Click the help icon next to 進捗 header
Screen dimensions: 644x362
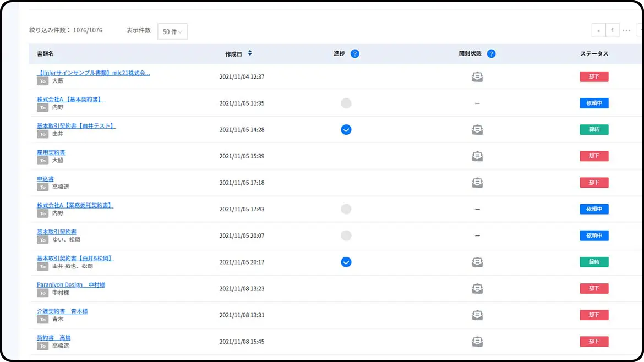click(354, 54)
